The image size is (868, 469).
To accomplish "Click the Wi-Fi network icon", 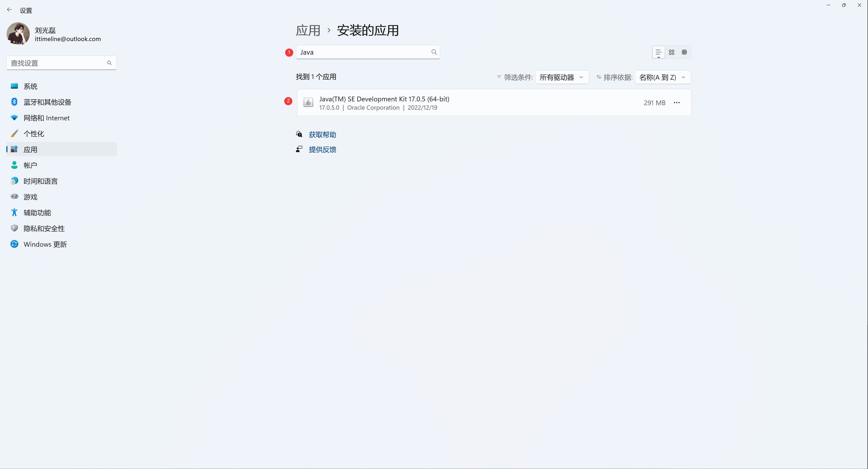I will (14, 118).
